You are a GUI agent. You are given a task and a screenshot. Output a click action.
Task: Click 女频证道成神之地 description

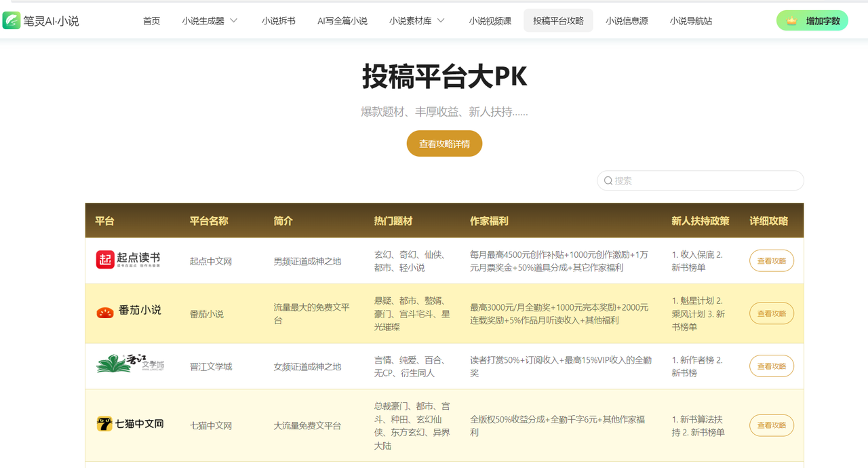[x=307, y=366]
